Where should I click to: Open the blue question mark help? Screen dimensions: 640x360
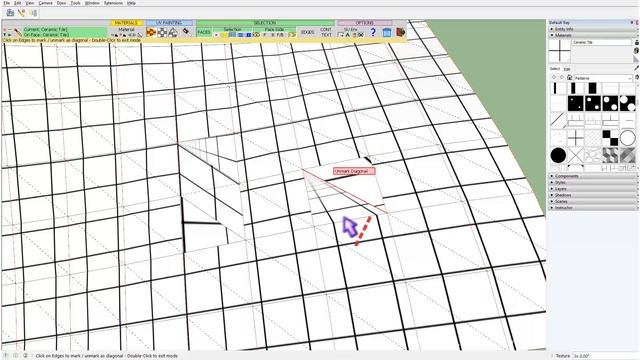(x=373, y=32)
